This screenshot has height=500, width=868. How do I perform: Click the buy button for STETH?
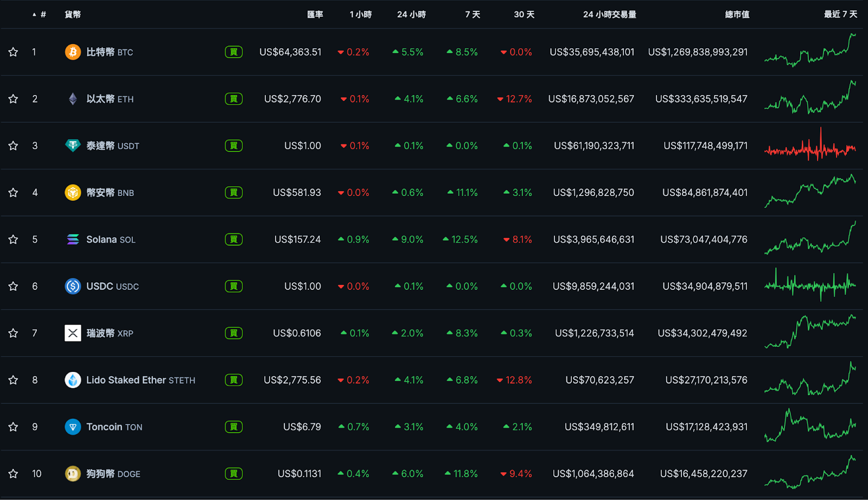pos(234,380)
